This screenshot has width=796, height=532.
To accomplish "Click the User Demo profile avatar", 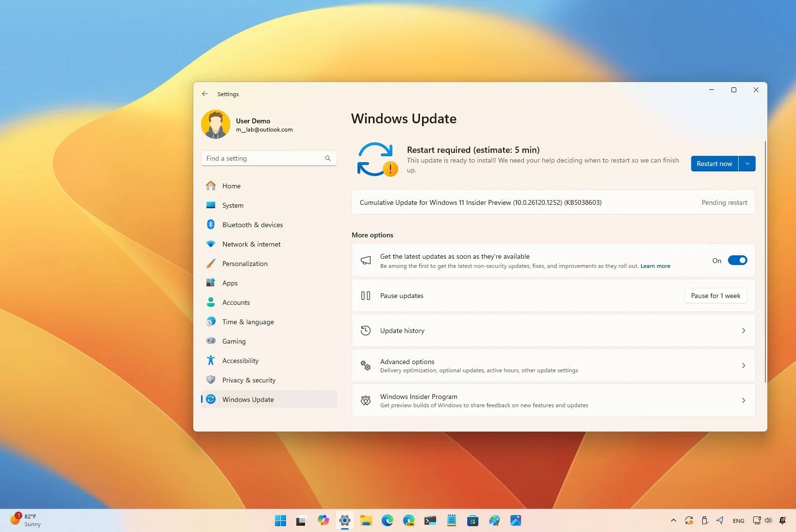I will point(215,124).
